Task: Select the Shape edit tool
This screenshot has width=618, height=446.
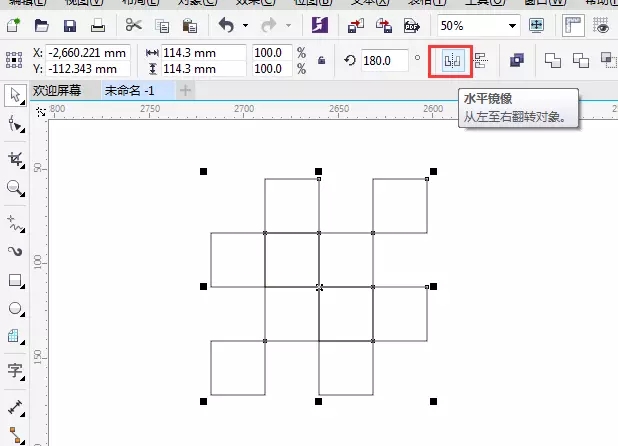Action: (16, 125)
